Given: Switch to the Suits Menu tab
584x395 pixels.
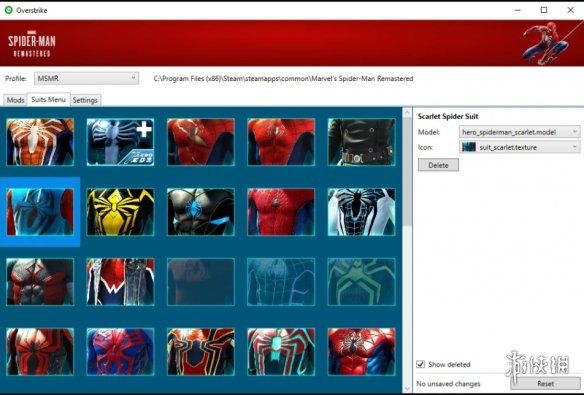Looking at the screenshot, I should coord(48,99).
